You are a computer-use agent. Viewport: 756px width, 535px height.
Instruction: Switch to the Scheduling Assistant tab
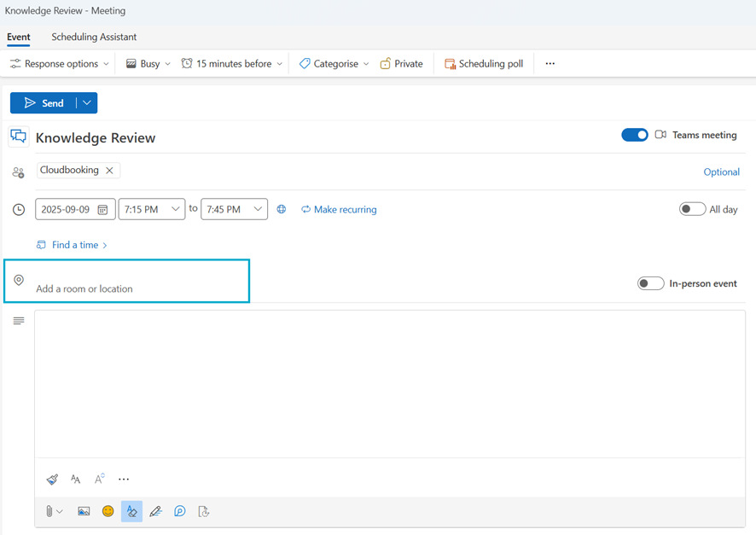pyautogui.click(x=94, y=38)
